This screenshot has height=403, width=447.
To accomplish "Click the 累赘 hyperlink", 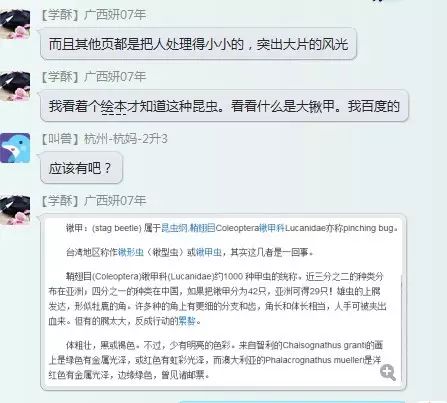I will tap(187, 321).
